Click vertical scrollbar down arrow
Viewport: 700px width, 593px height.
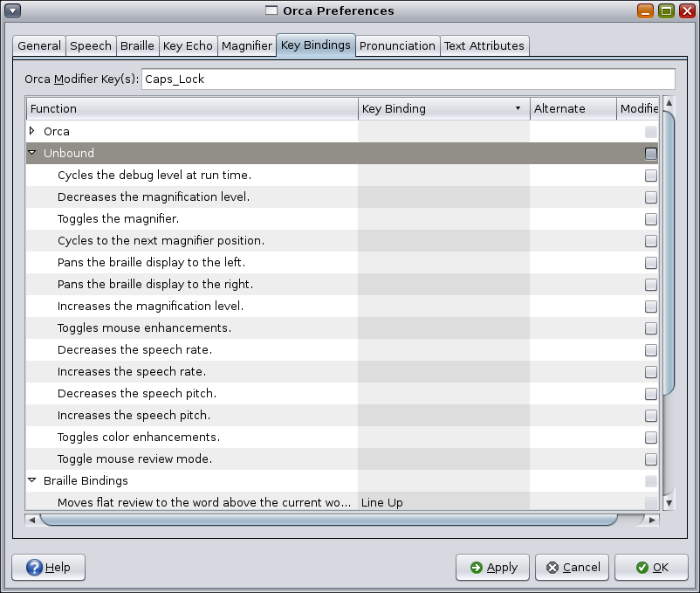669,503
